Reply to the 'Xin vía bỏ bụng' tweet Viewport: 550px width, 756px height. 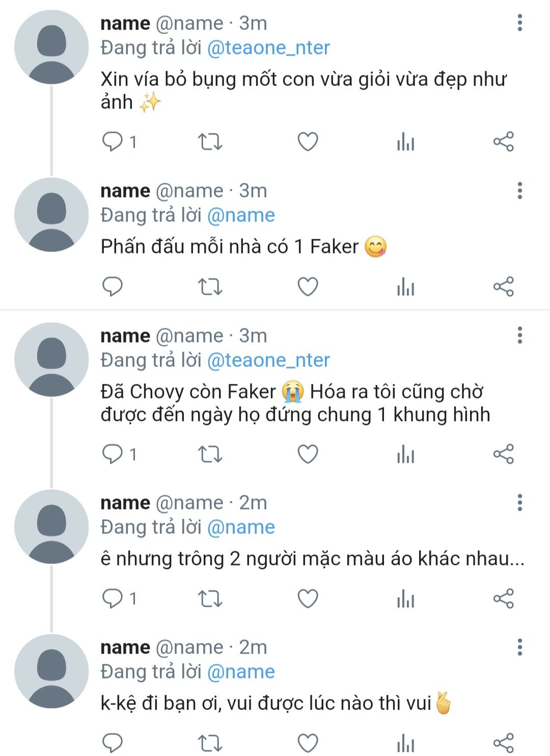[113, 141]
